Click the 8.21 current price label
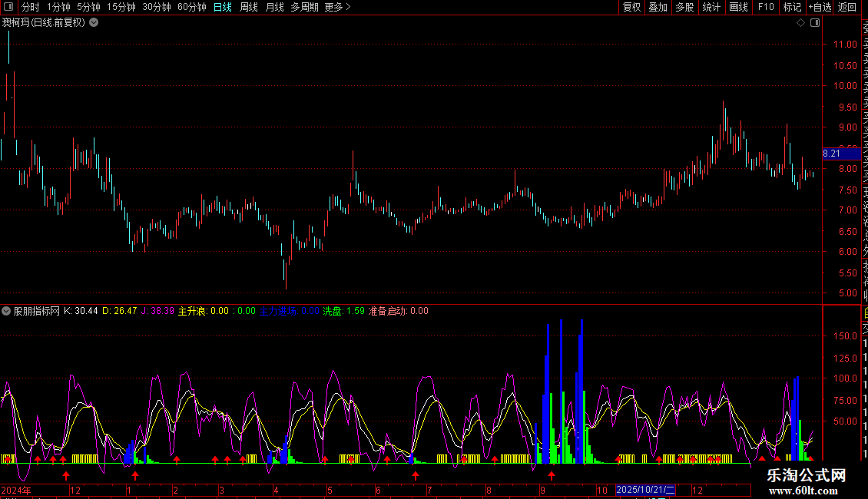 (832, 154)
